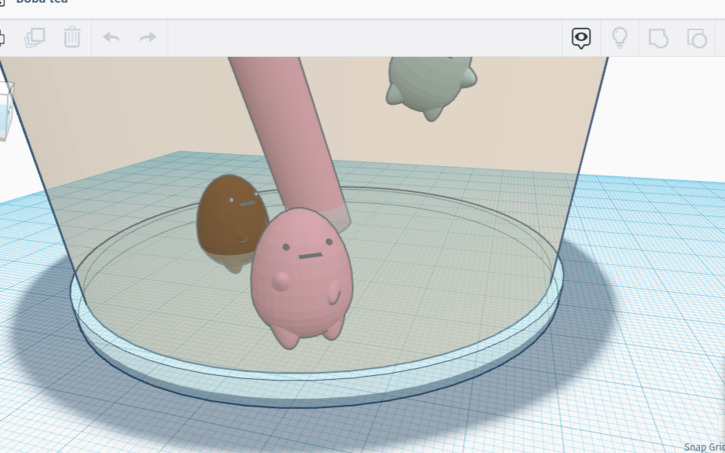Select the pink blob character

301,277
